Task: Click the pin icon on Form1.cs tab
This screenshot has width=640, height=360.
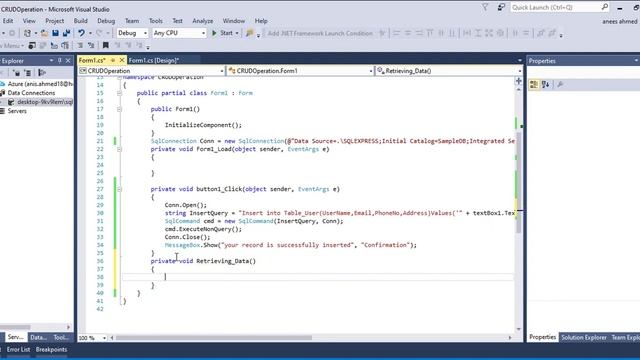Action: 113,60
